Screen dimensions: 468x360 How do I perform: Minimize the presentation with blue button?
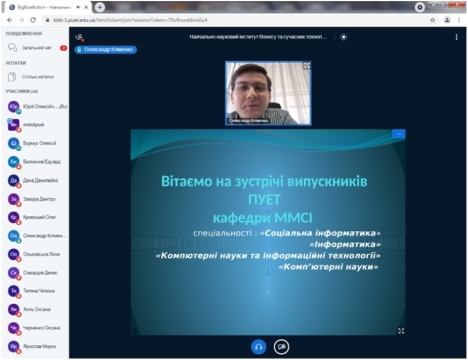tap(399, 134)
